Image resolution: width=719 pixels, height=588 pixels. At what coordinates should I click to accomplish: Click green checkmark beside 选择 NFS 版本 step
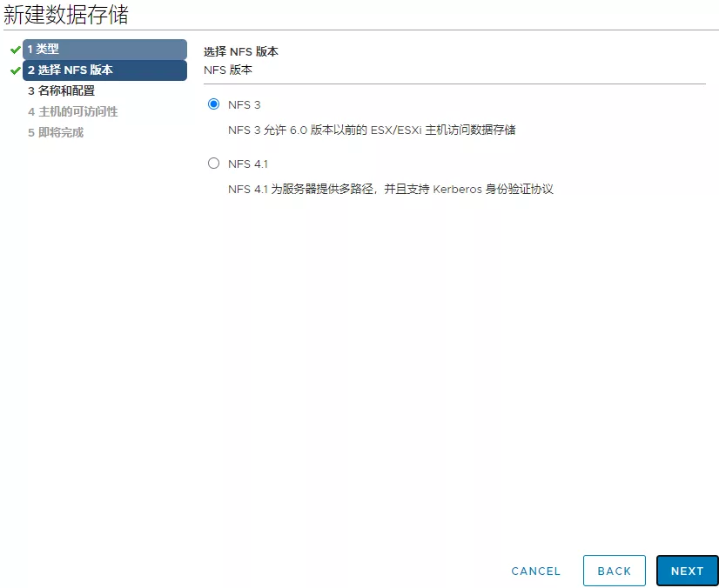[16, 70]
